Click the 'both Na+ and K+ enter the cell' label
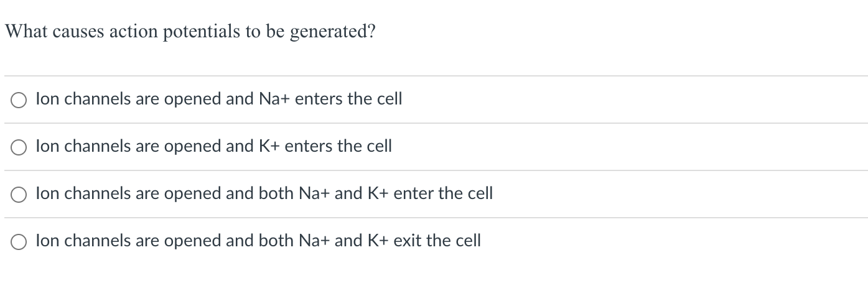868x283 pixels. pyautogui.click(x=264, y=193)
